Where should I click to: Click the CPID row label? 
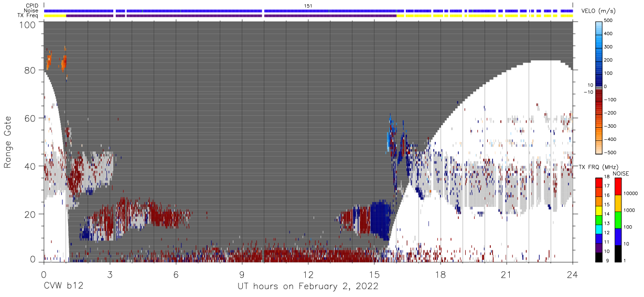pyautogui.click(x=32, y=6)
